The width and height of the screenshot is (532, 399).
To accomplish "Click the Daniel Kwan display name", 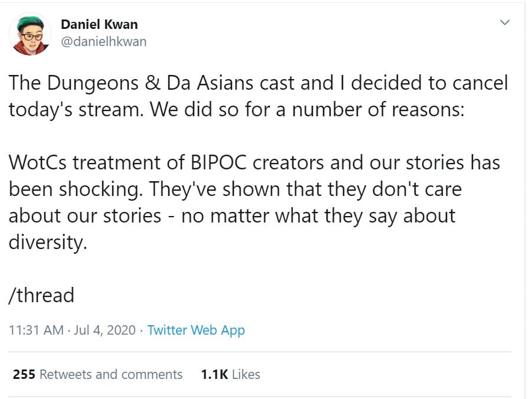I will click(x=99, y=25).
